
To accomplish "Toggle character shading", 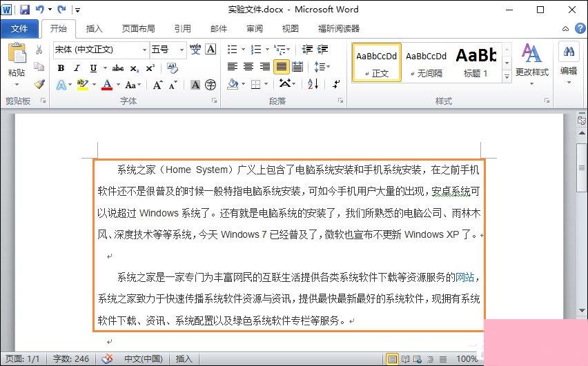I will pos(195,85).
